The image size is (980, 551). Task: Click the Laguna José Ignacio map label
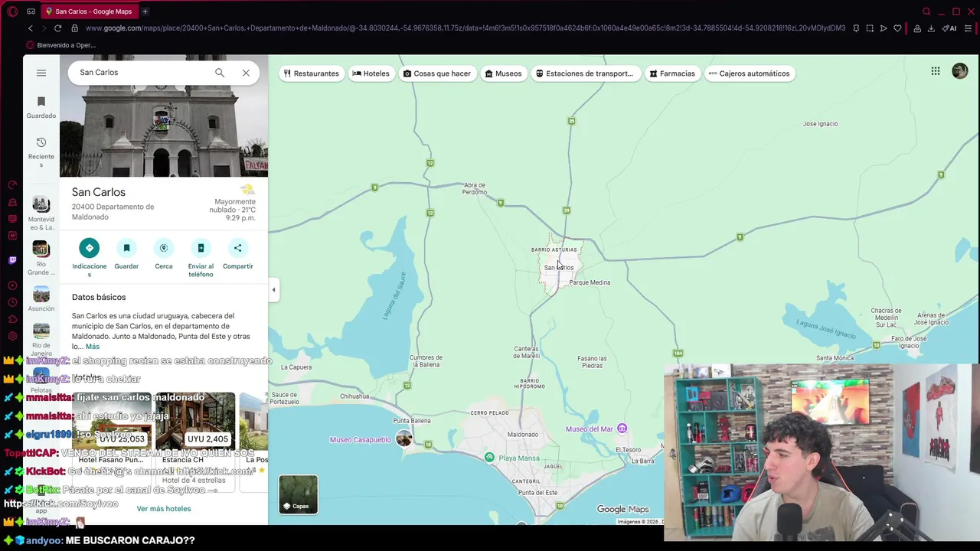825,328
